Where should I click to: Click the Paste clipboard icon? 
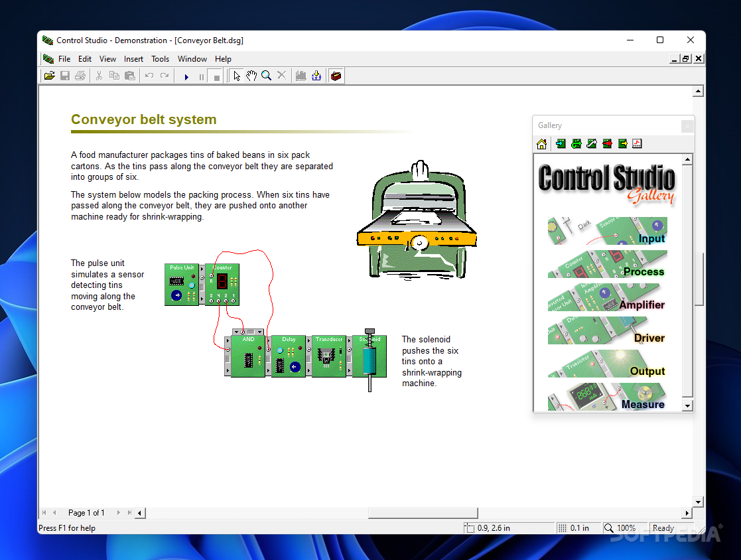(129, 76)
